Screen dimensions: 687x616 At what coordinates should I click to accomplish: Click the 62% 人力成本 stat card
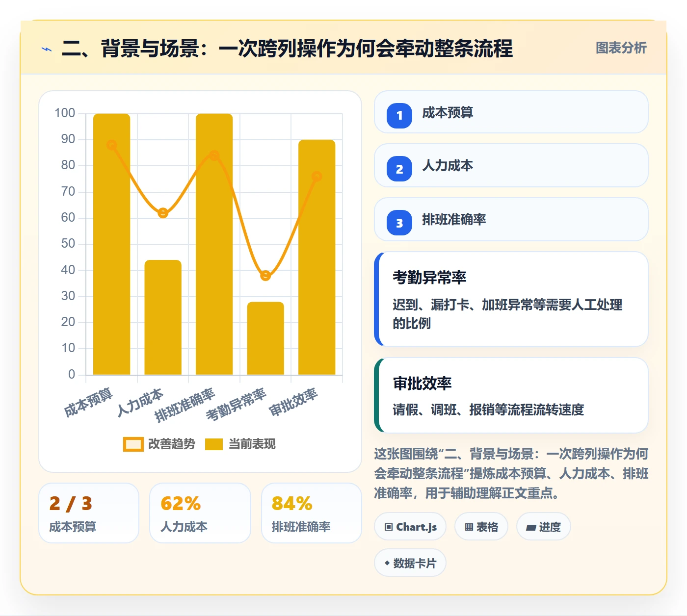click(200, 513)
